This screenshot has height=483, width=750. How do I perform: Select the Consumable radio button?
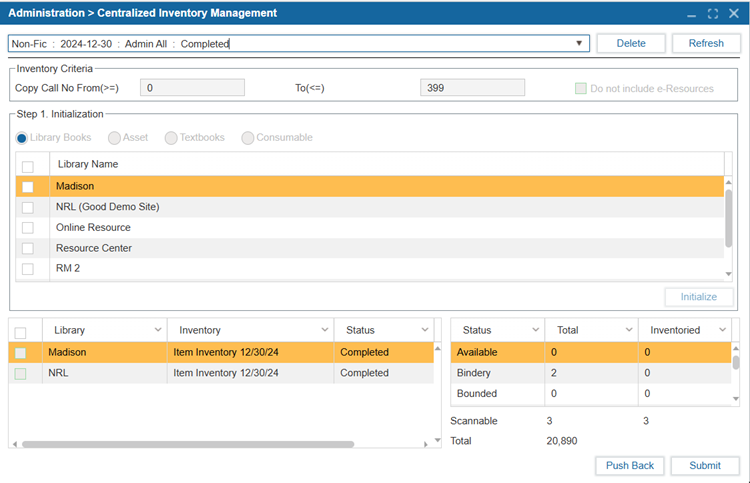tap(247, 138)
